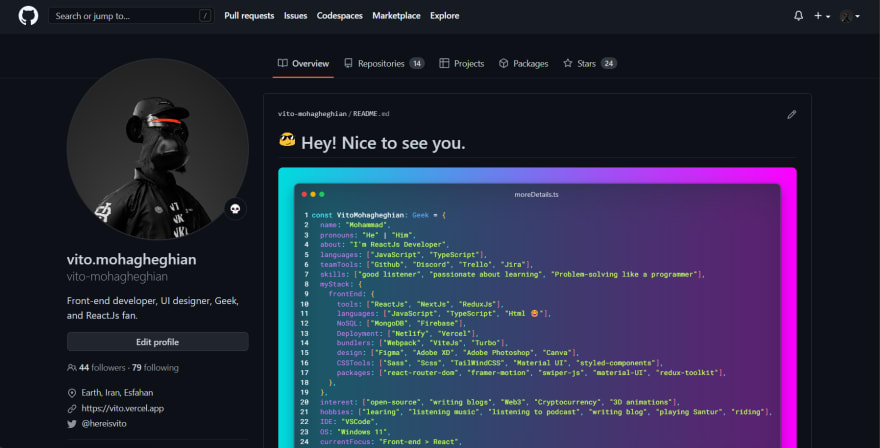
Task: Open the notifications bell
Action: tap(798, 16)
